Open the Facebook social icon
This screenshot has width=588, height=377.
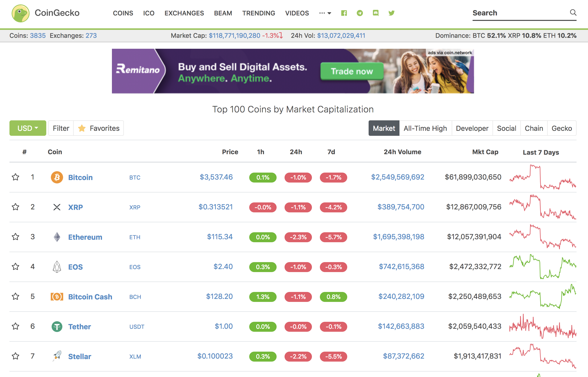coord(344,13)
